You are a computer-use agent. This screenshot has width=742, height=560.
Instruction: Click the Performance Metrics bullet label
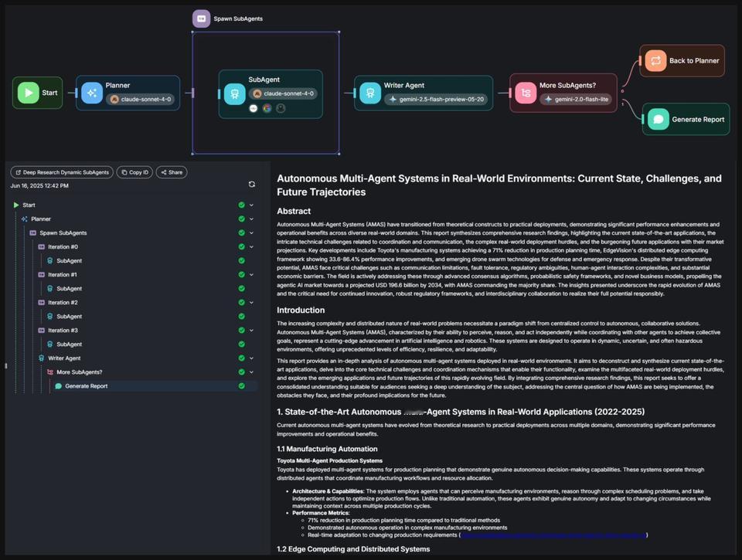pos(321,513)
